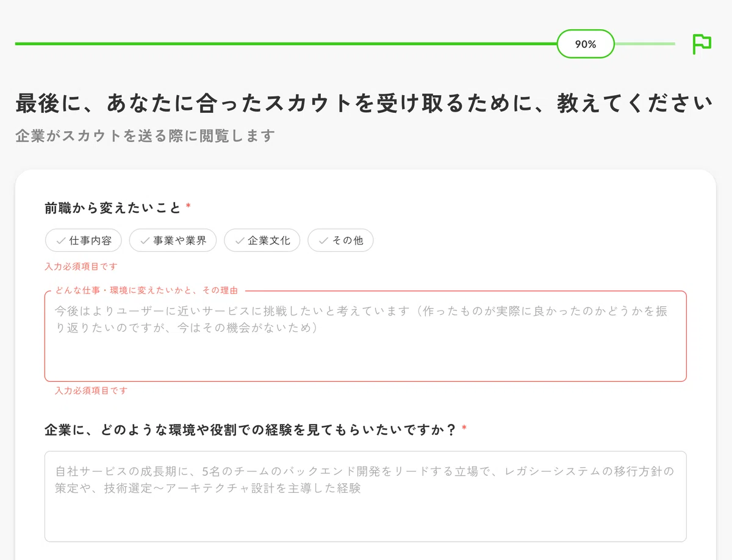This screenshot has width=732, height=560.
Task: Click the 90% progress indicator
Action: click(586, 44)
